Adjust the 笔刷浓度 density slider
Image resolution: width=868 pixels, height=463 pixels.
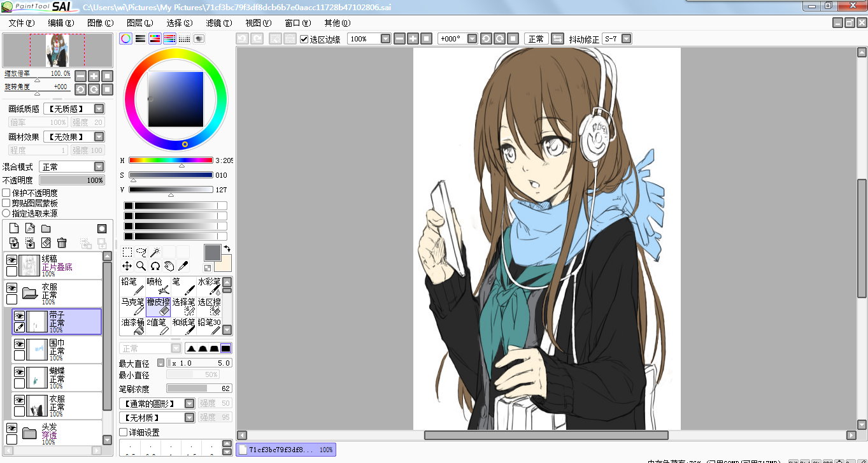(x=199, y=388)
